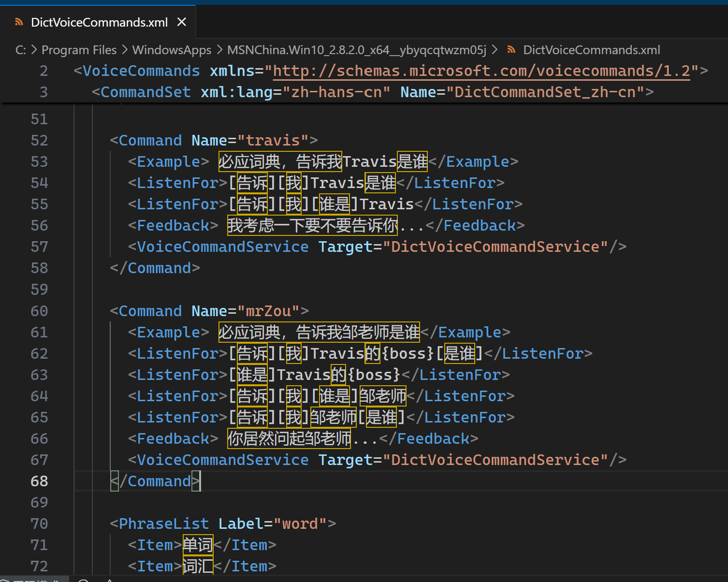
Task: Open the C: drive breadcrumb
Action: [x=20, y=50]
